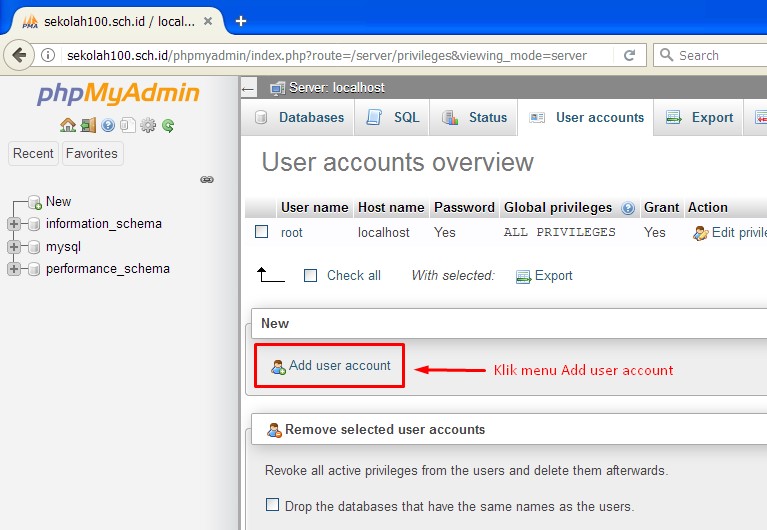767x530 pixels.
Task: Click the log out door icon
Action: pos(88,125)
